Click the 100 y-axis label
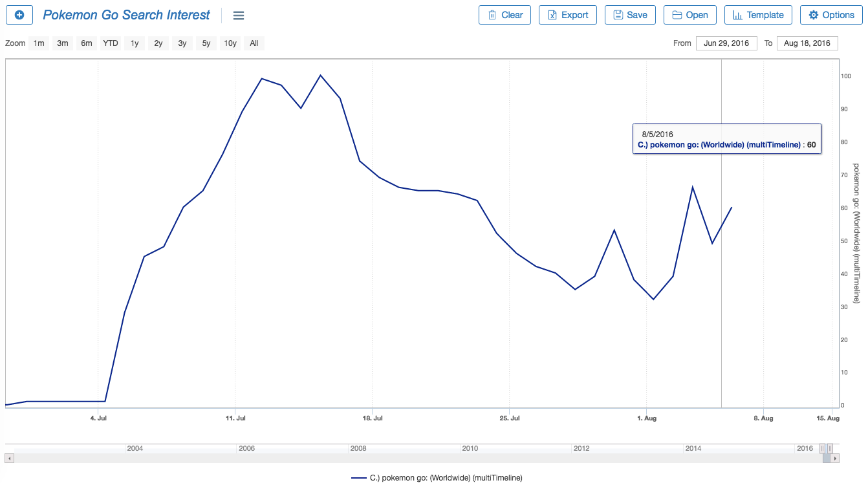This screenshot has height=487, width=868. [x=845, y=76]
